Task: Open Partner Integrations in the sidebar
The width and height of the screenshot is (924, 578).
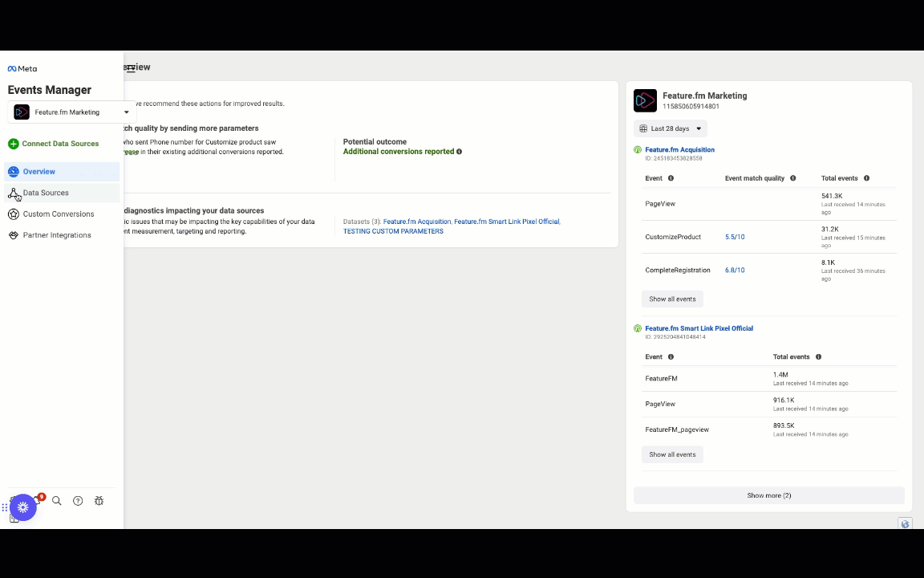Action: [x=62, y=235]
